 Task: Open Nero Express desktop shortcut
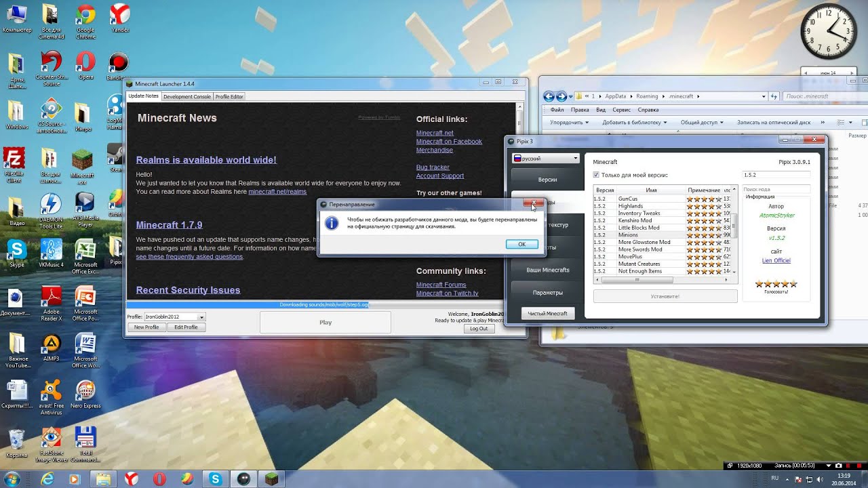pos(85,394)
